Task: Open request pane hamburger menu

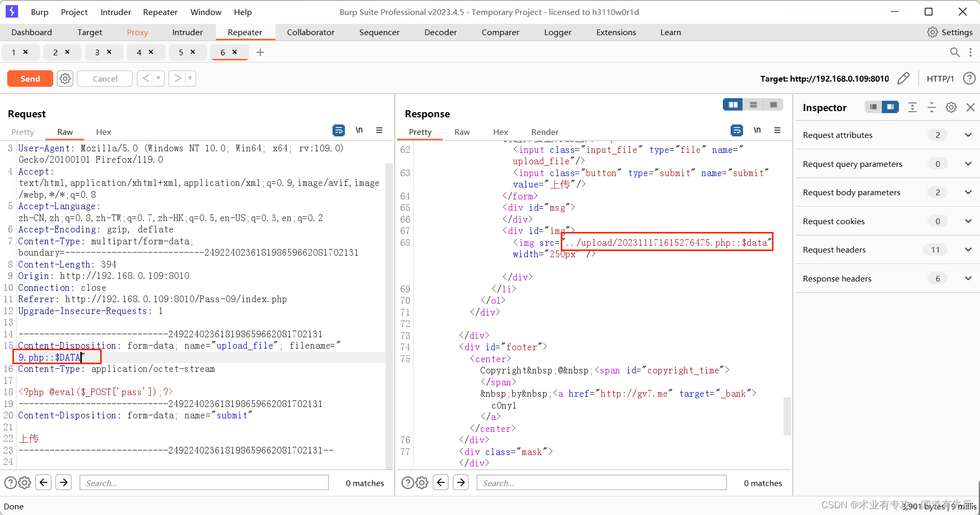Action: (379, 130)
